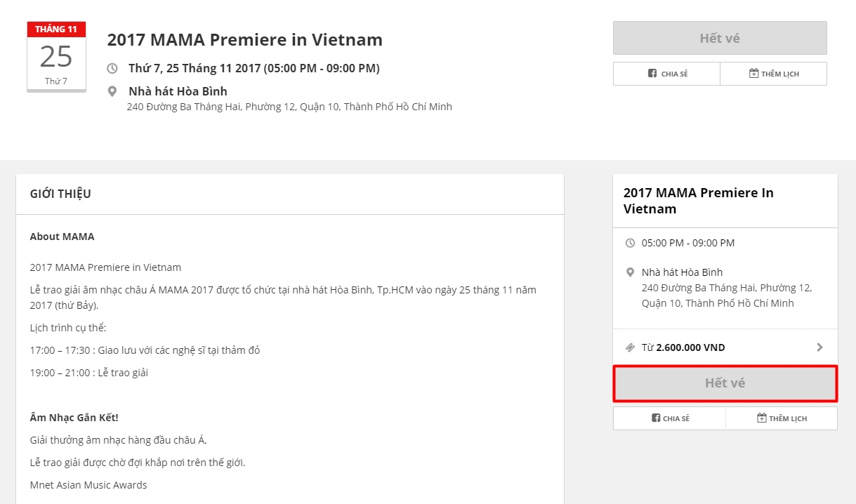Viewport: 856px width, 504px height.
Task: Click the location pin icon in the sidebar card
Action: click(x=630, y=272)
